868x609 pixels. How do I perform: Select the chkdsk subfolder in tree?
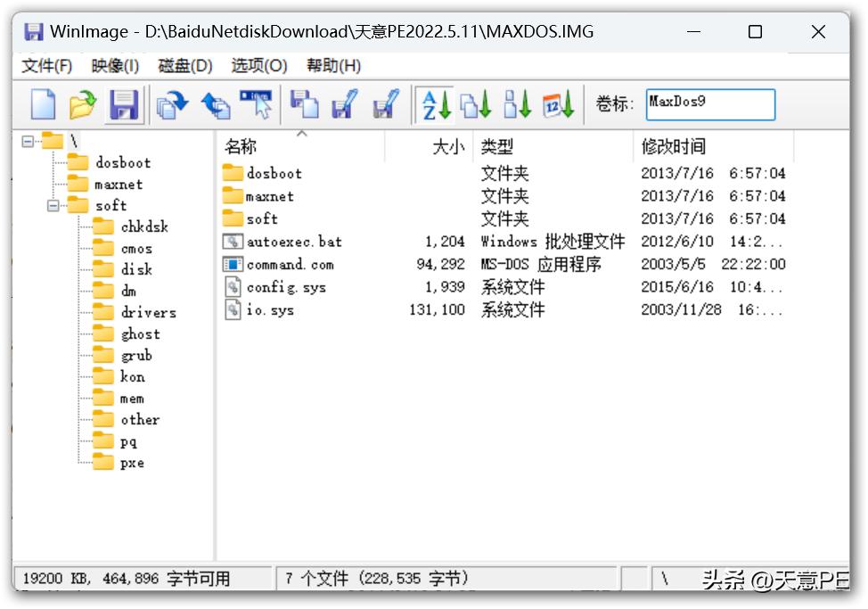pos(144,226)
